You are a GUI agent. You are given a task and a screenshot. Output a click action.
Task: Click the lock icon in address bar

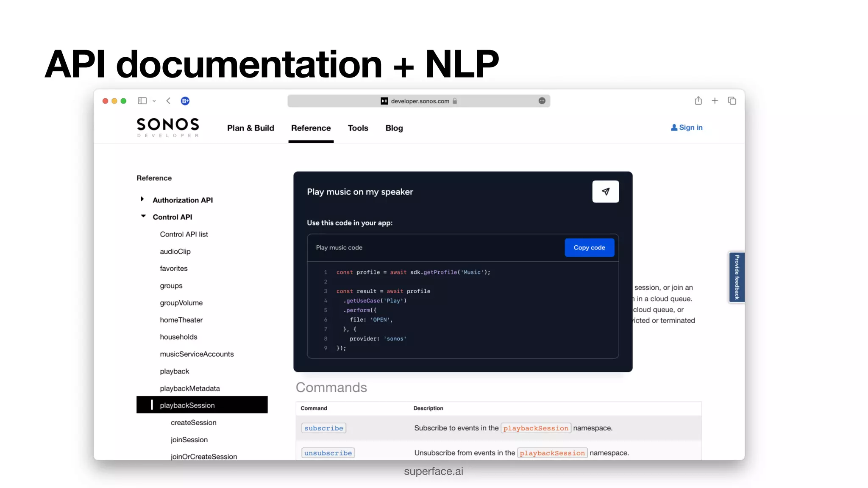click(455, 101)
